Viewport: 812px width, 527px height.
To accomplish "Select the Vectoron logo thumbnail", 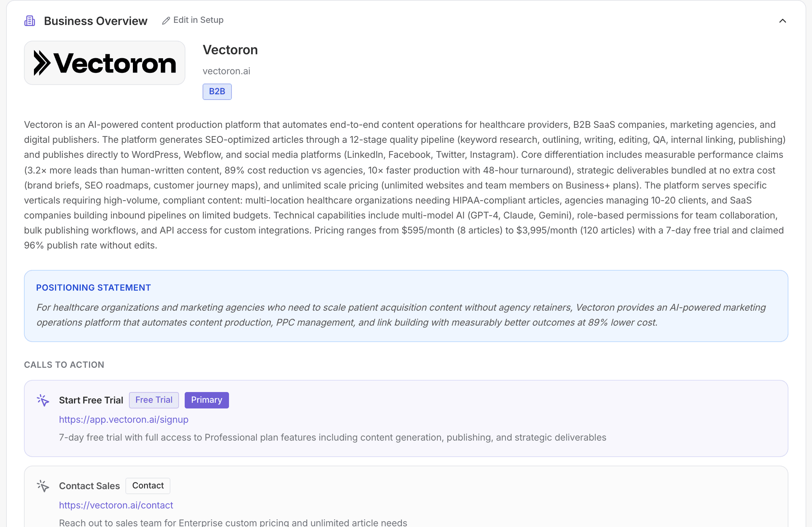I will tap(104, 63).
